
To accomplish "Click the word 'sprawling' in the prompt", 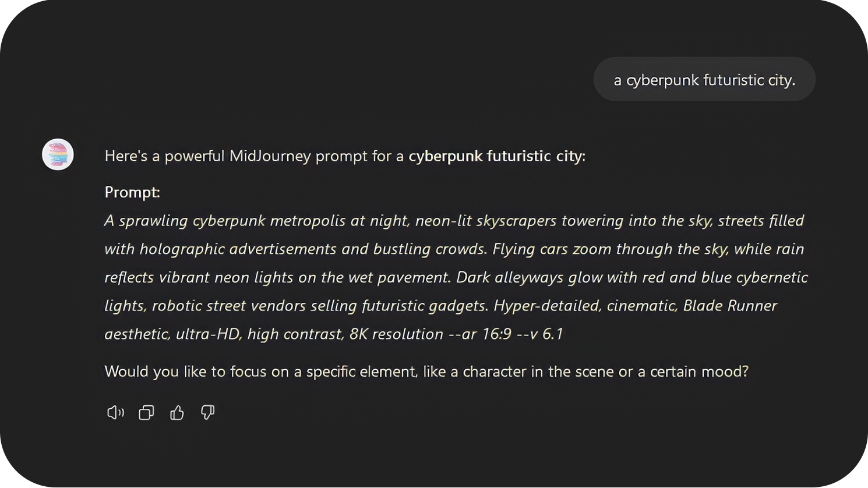I will click(153, 221).
